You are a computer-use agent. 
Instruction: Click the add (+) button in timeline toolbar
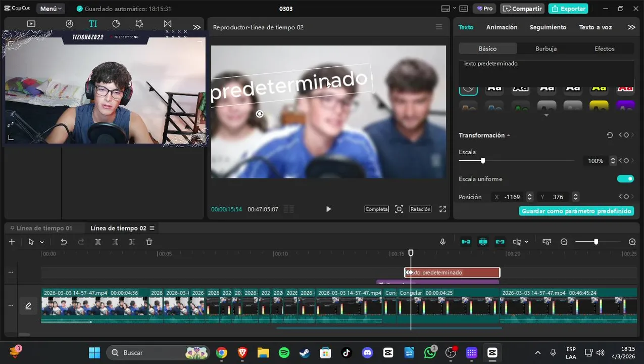point(12,242)
